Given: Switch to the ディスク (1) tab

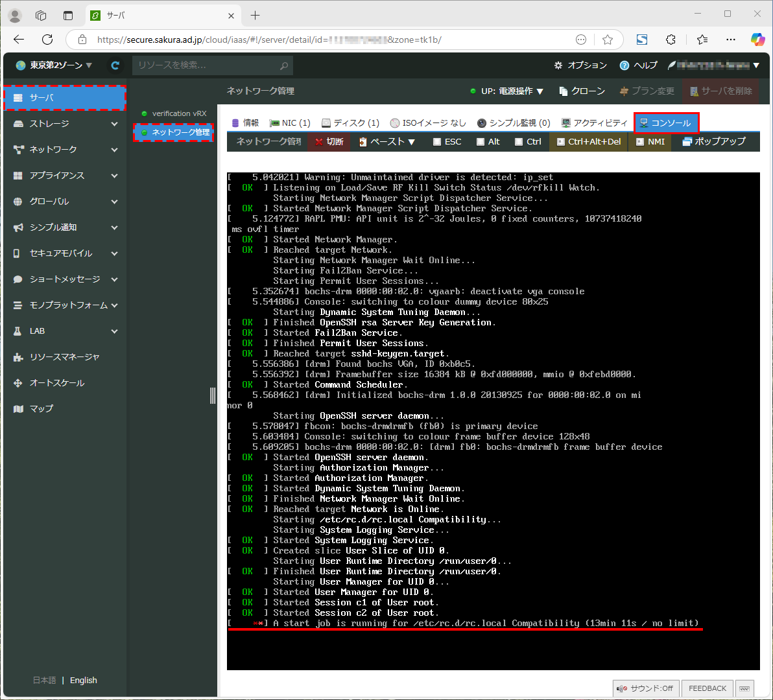Looking at the screenshot, I should coord(351,122).
